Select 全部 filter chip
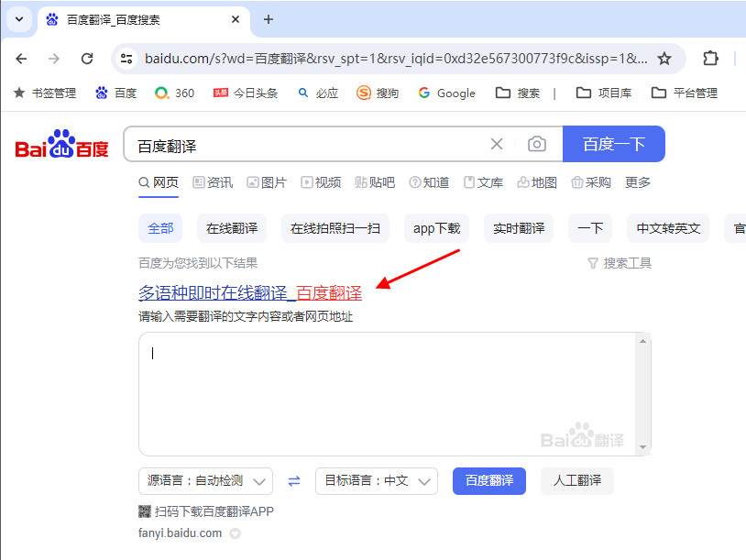Viewport: 746px width, 560px height. (x=160, y=228)
